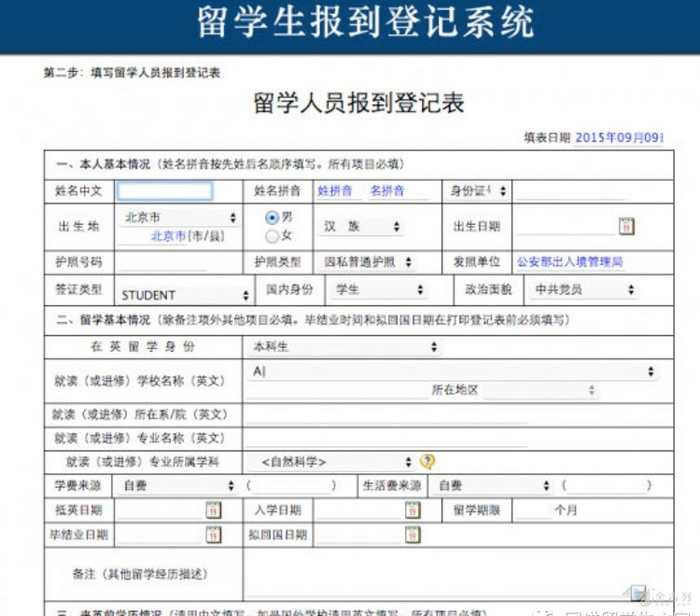The width and height of the screenshot is (700, 616).
Task: Click the living expense source detail field
Action: tap(608, 485)
